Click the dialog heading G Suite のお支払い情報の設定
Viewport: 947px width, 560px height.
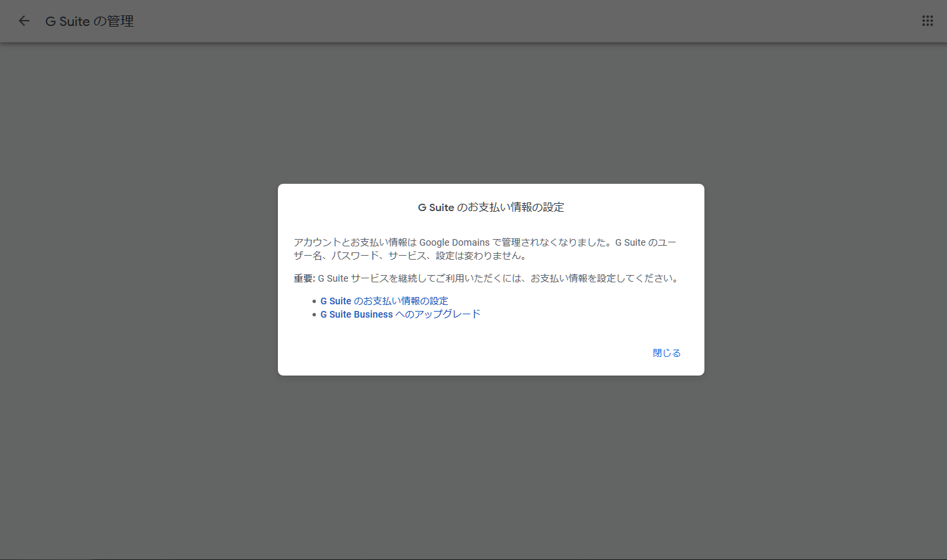pos(491,207)
